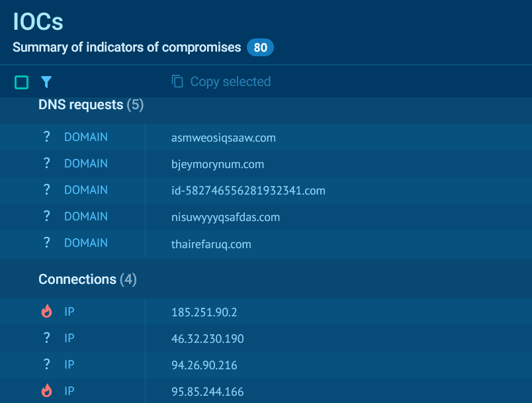Open the filter options for IOCs

46,81
